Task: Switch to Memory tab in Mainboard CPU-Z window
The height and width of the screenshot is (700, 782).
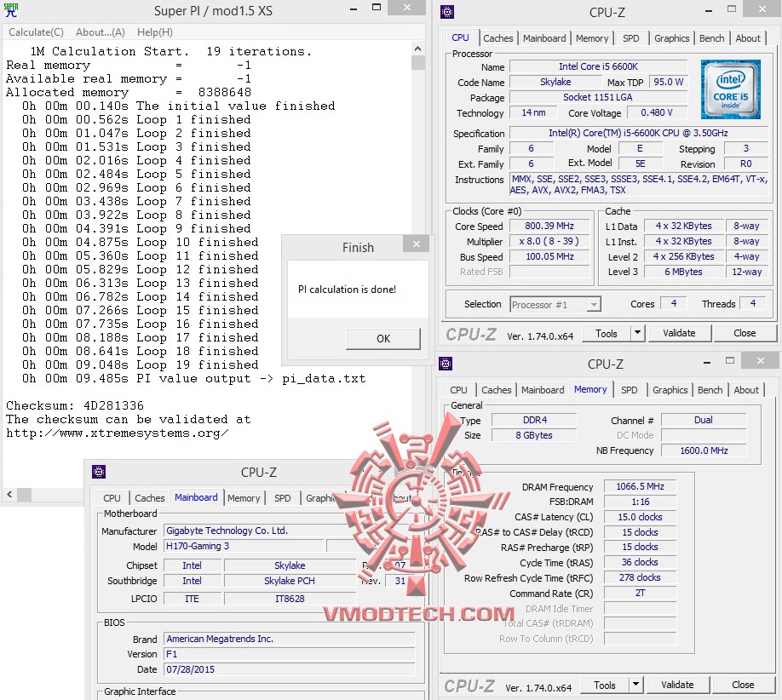Action: pyautogui.click(x=244, y=498)
